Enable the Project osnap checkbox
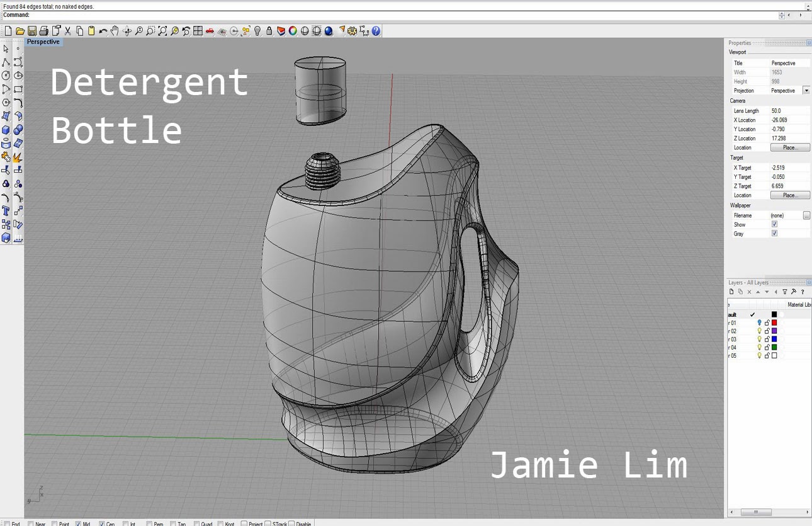 tap(244, 523)
